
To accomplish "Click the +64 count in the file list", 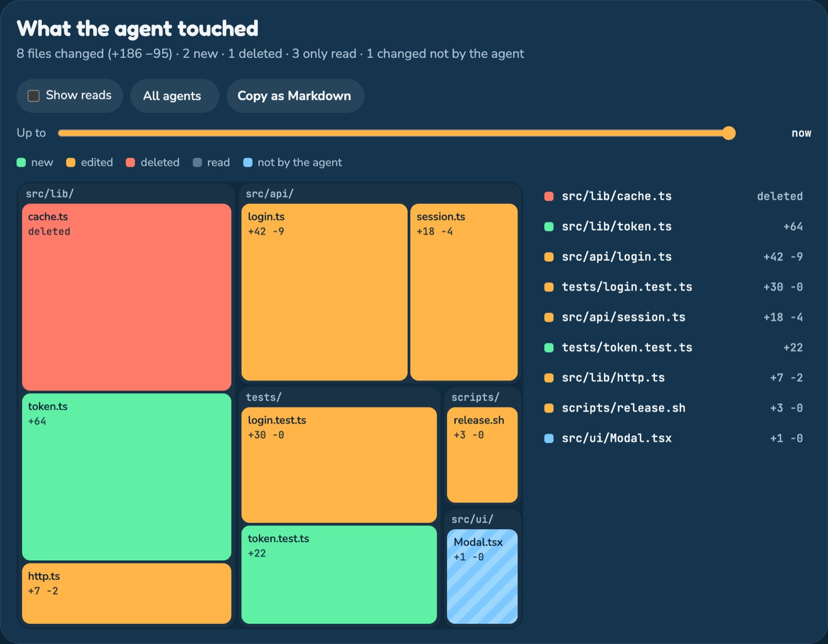I will click(793, 227).
